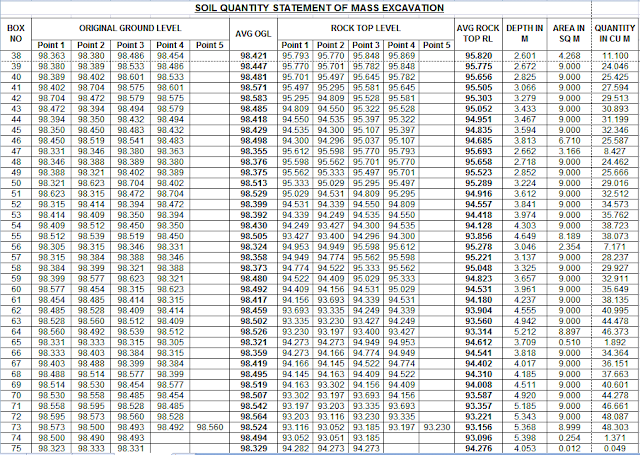The width and height of the screenshot is (640, 455).
Task: Select rock Point 5 value 93.230
Action: pyautogui.click(x=437, y=427)
